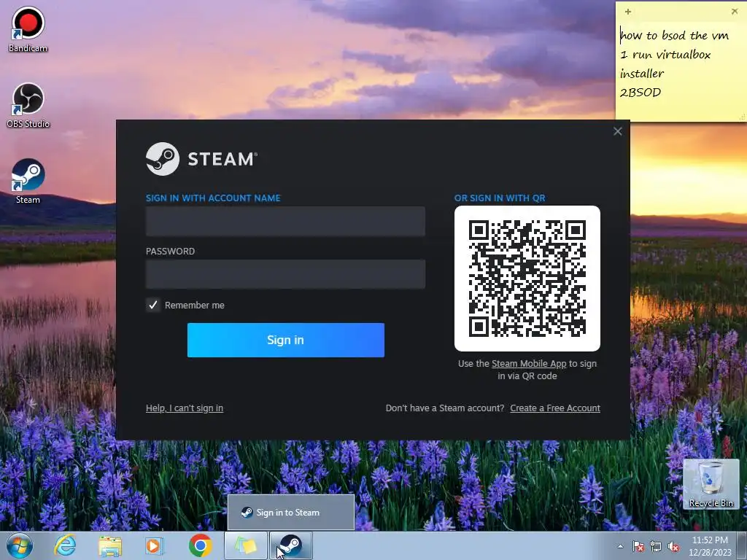Open Windows Explorer folder in taskbar

pyautogui.click(x=110, y=545)
